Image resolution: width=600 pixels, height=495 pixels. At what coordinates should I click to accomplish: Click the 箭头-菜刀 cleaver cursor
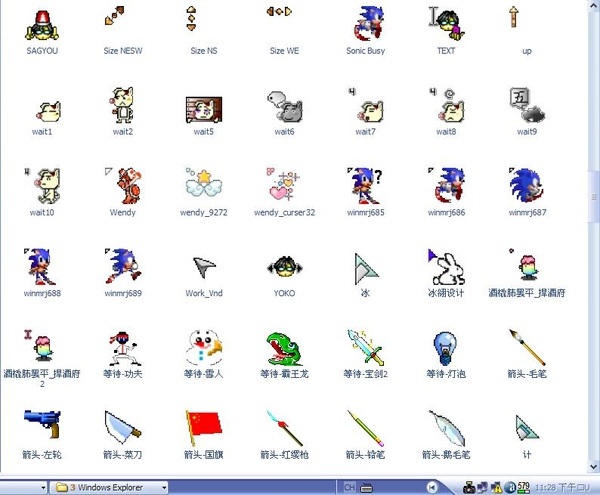[x=122, y=427]
